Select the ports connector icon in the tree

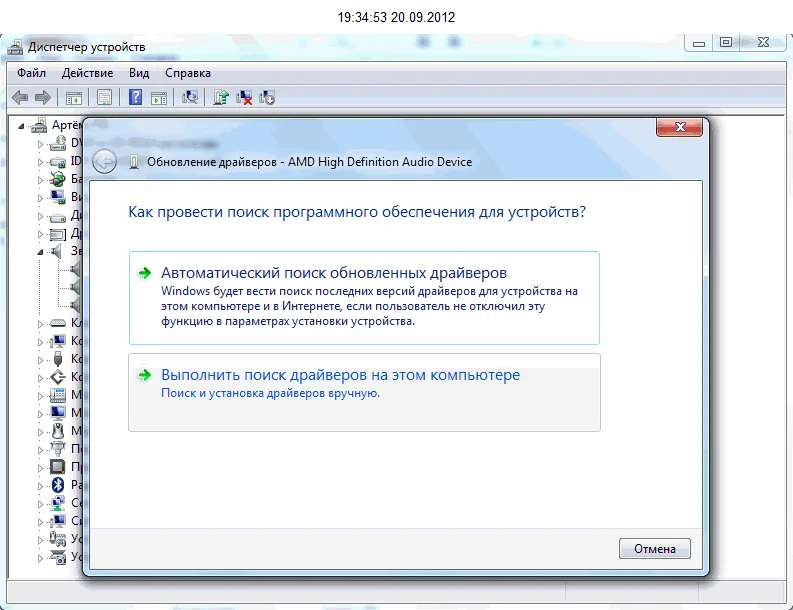58,449
